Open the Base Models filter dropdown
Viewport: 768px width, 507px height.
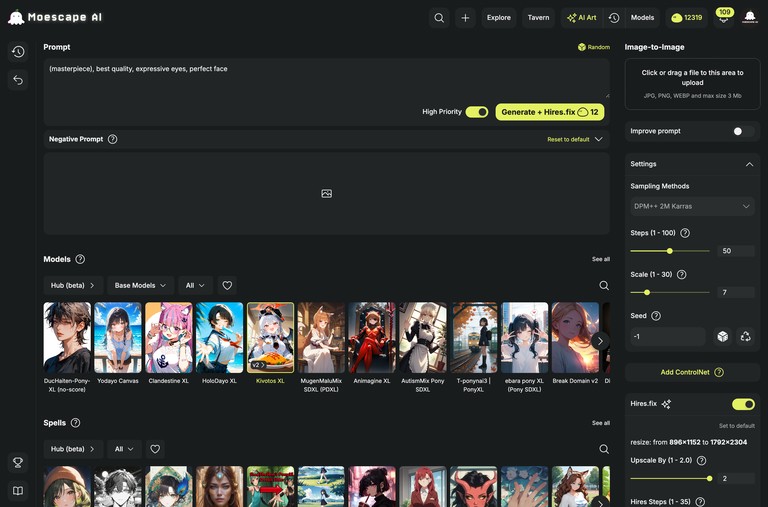[x=140, y=285]
